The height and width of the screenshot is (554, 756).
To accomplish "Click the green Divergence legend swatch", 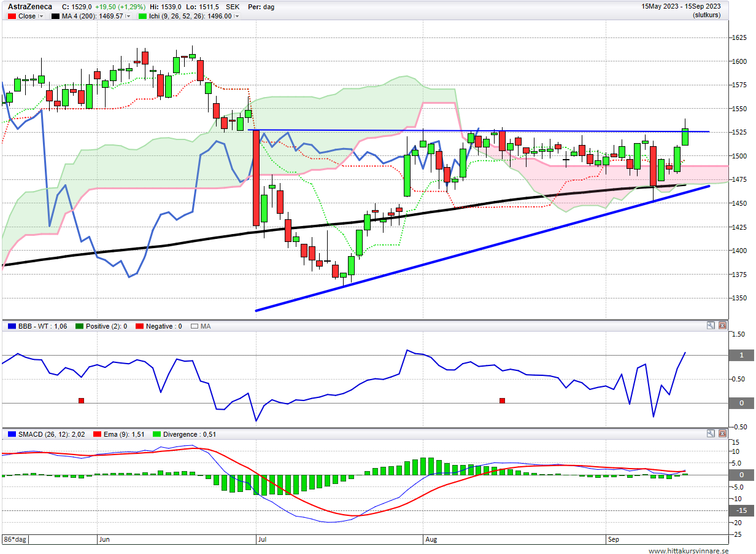I will [x=156, y=434].
